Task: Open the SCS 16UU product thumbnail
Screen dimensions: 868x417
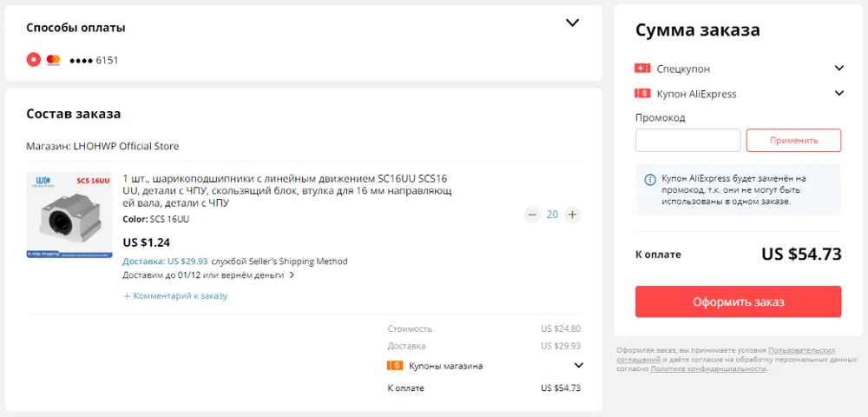Action: (69, 215)
